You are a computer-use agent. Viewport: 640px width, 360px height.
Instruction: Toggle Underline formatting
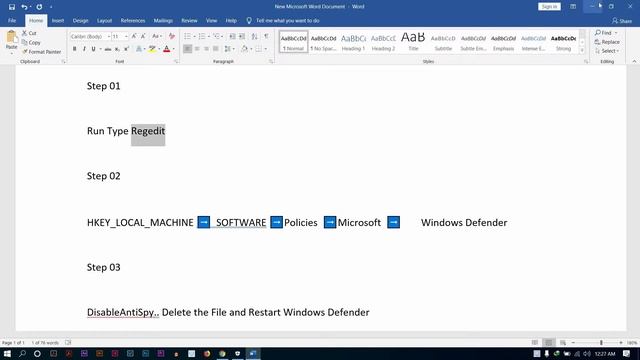93,49
